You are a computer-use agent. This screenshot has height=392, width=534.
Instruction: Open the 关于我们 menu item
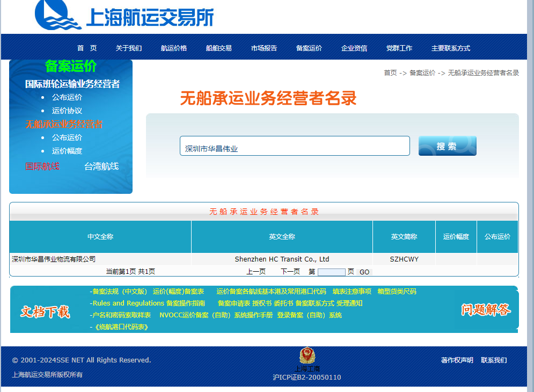click(x=129, y=48)
